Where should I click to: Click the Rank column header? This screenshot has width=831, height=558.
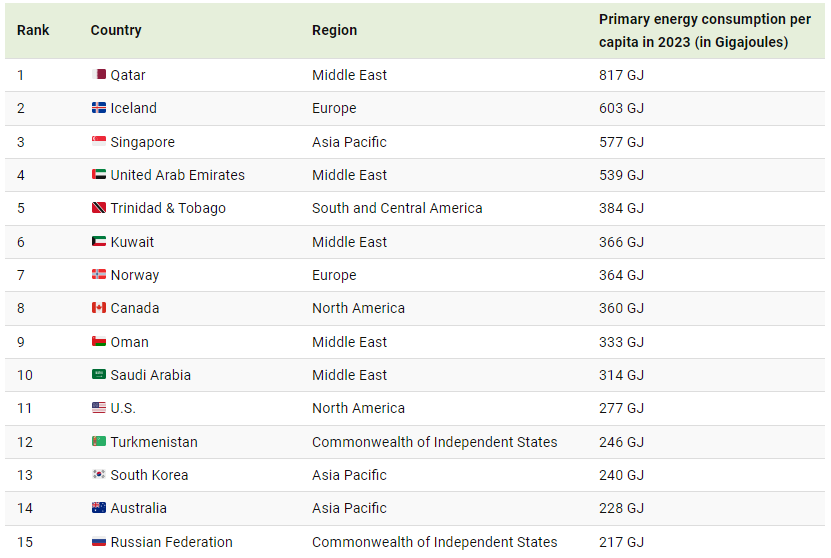pyautogui.click(x=33, y=30)
